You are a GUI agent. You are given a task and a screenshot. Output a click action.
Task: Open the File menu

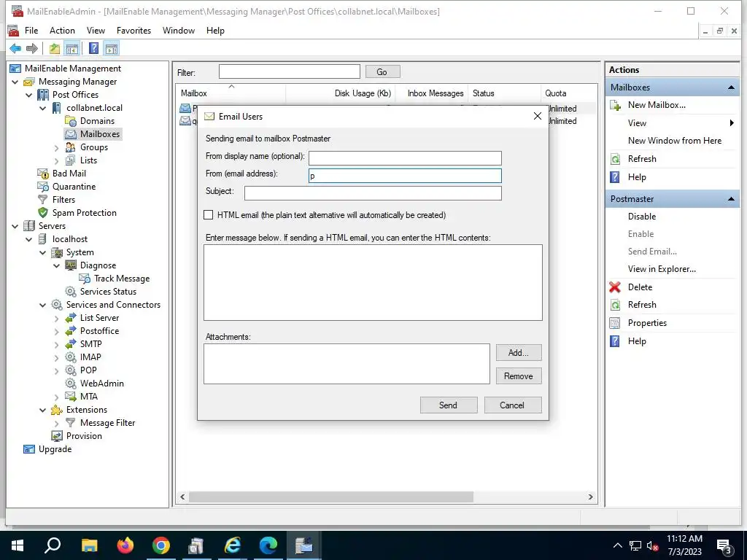coord(31,31)
